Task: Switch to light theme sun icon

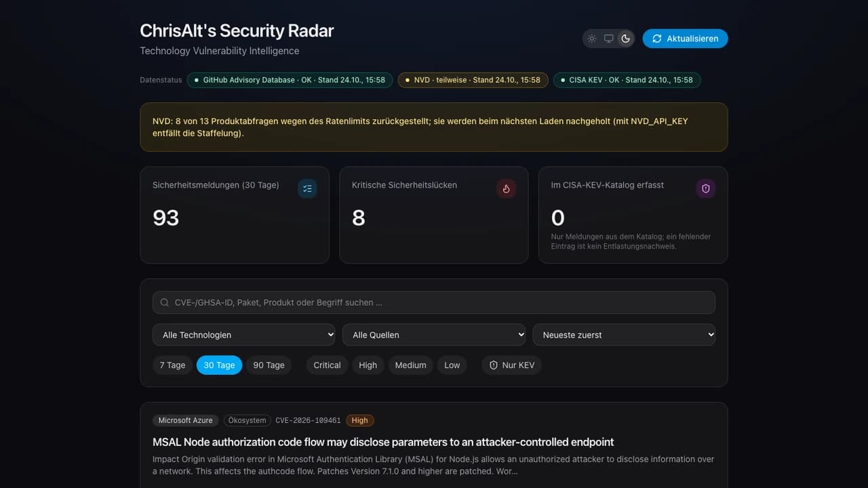Action: [592, 39]
